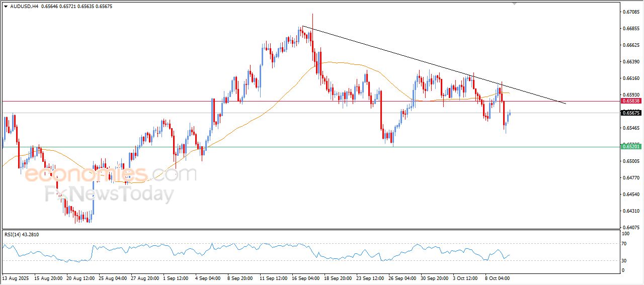
Task: Select the red 0.65838 price label
Action: [x=631, y=101]
